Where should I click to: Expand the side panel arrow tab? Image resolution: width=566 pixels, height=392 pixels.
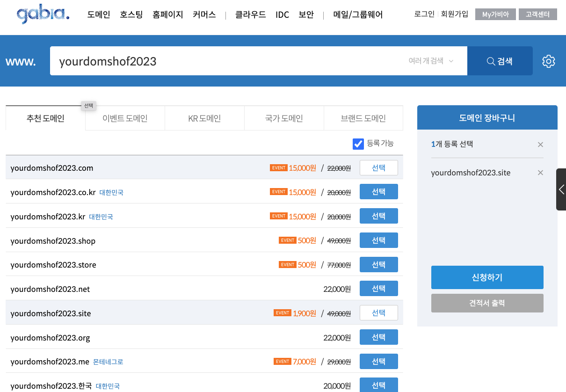click(561, 189)
